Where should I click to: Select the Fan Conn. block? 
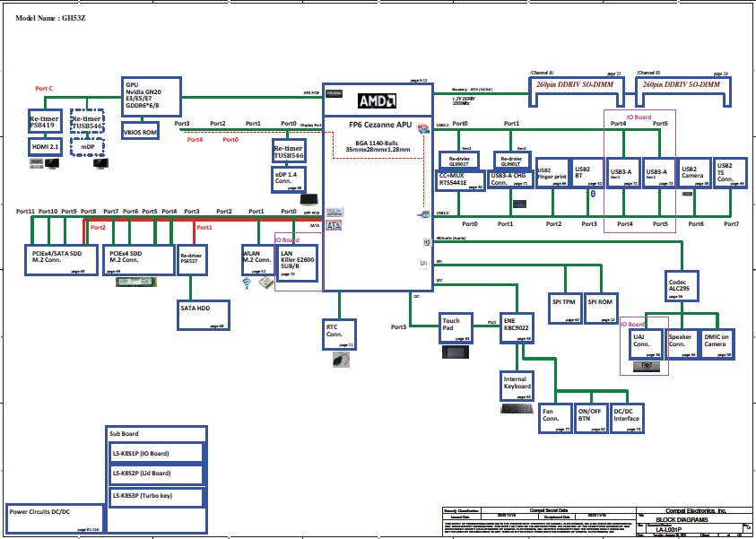click(556, 418)
